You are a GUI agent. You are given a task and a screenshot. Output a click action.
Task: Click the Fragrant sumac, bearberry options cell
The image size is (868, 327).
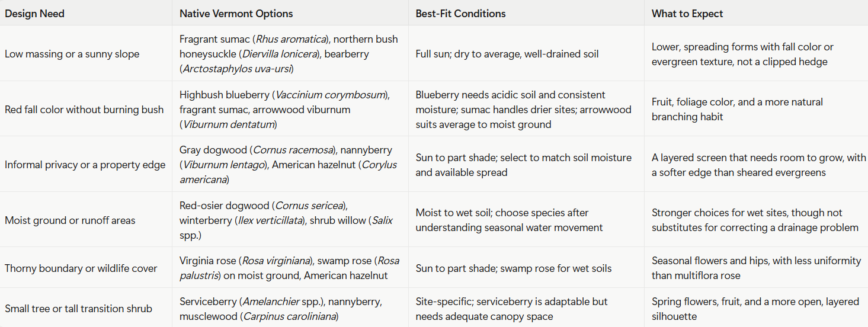290,54
